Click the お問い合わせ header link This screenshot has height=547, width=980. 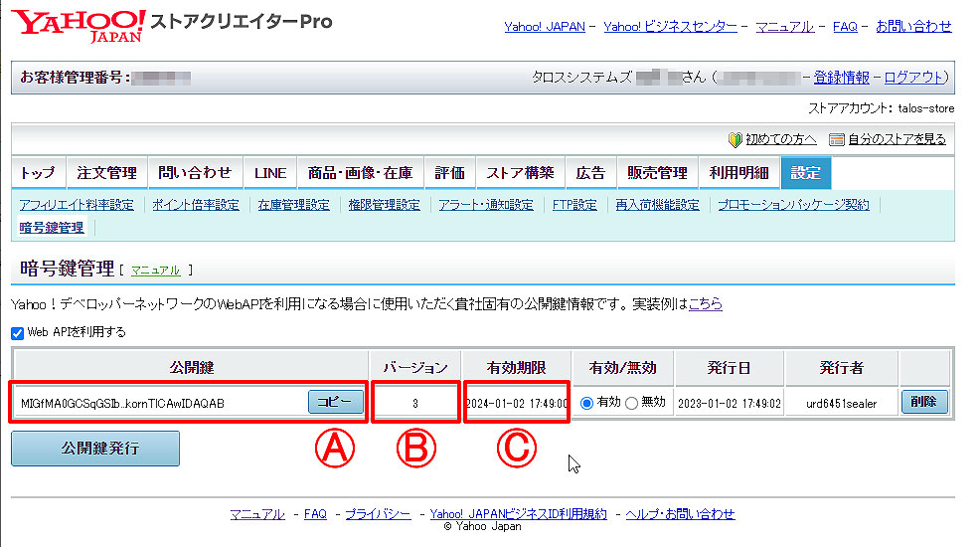(x=913, y=26)
